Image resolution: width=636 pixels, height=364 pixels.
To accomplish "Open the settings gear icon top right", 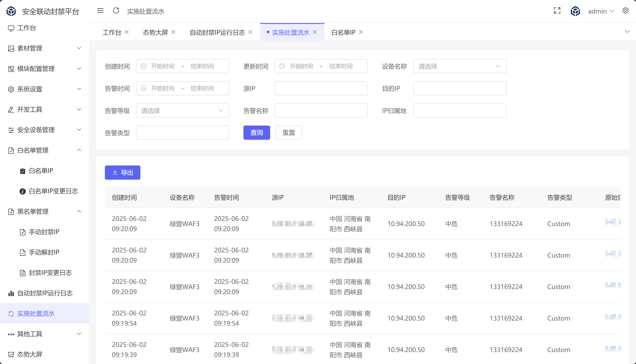I will click(625, 10).
